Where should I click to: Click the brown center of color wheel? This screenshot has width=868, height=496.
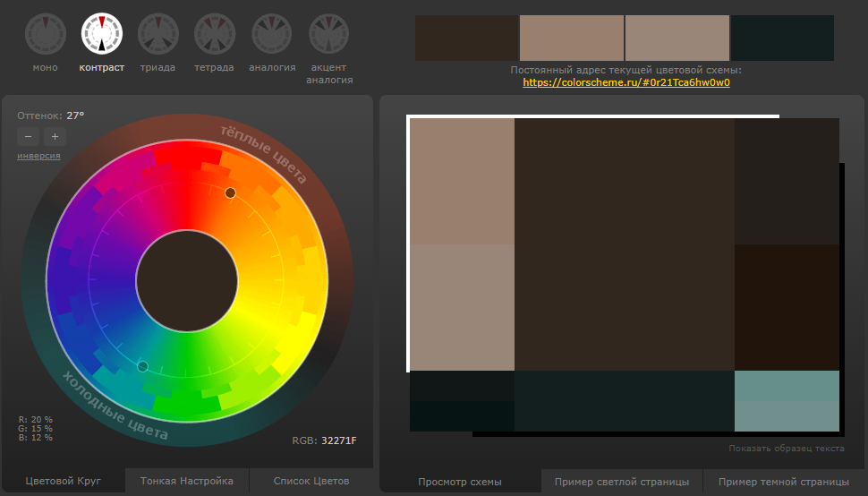[187, 280]
